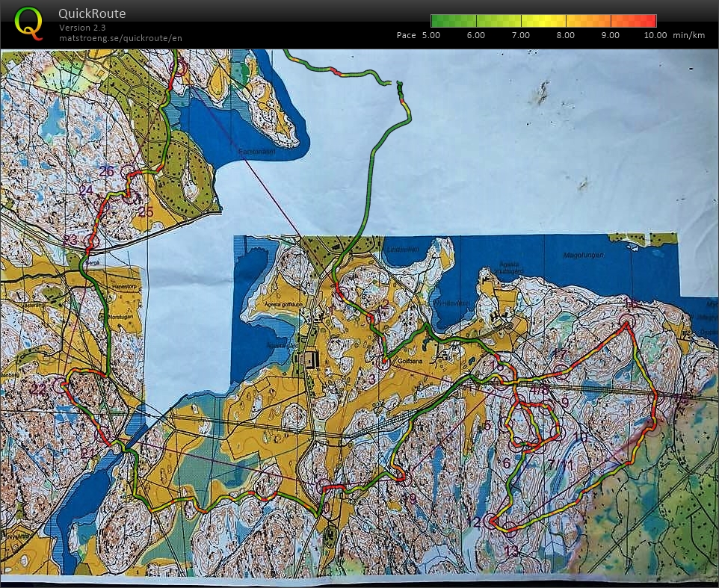Click control number 13 on map

coord(510,551)
